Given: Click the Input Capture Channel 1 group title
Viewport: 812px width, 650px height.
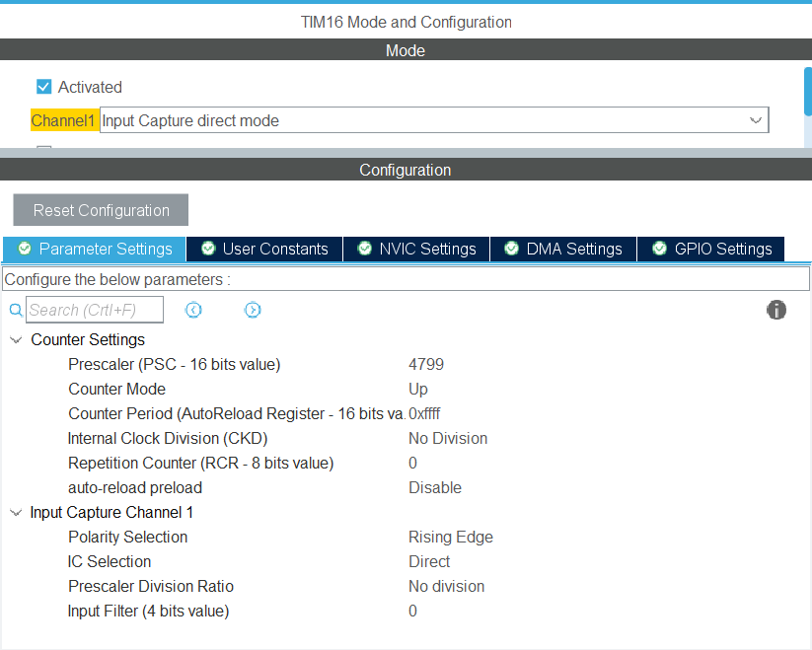Looking at the screenshot, I should 111,512.
